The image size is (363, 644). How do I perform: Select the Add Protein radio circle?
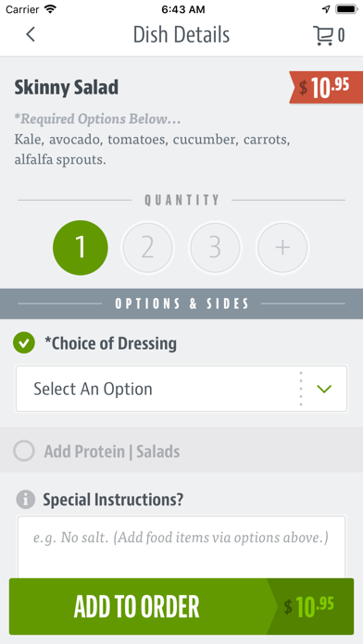(24, 451)
